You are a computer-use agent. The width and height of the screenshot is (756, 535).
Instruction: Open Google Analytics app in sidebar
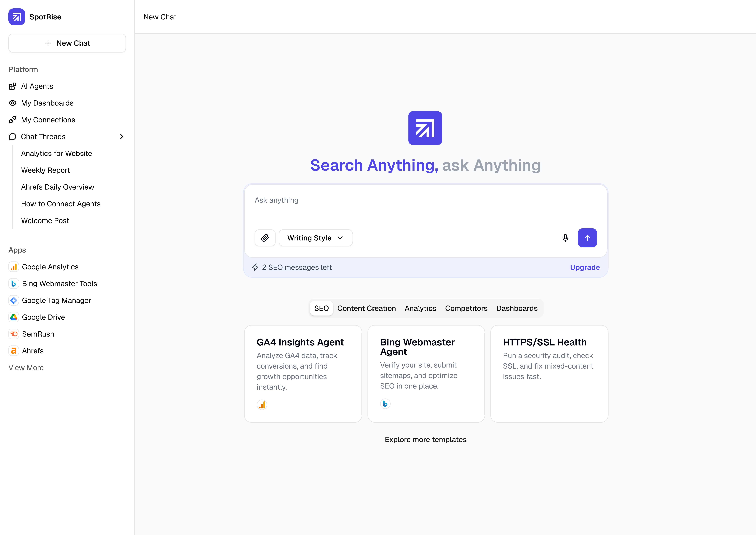(50, 267)
